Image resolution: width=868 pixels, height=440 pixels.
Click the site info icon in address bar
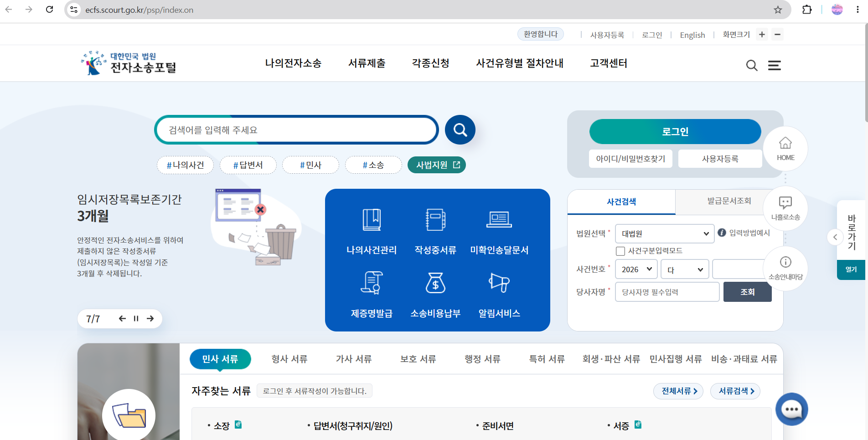(x=74, y=10)
